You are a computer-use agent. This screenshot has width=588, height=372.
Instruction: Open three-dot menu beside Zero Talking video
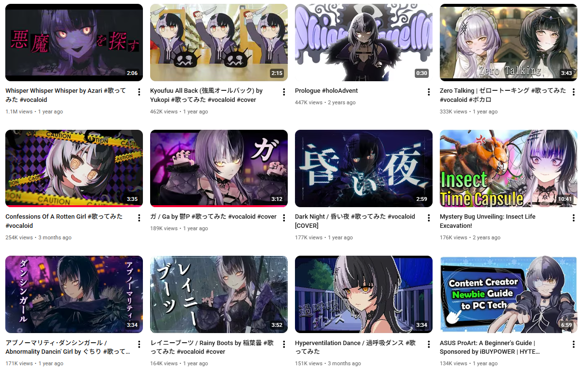click(574, 92)
